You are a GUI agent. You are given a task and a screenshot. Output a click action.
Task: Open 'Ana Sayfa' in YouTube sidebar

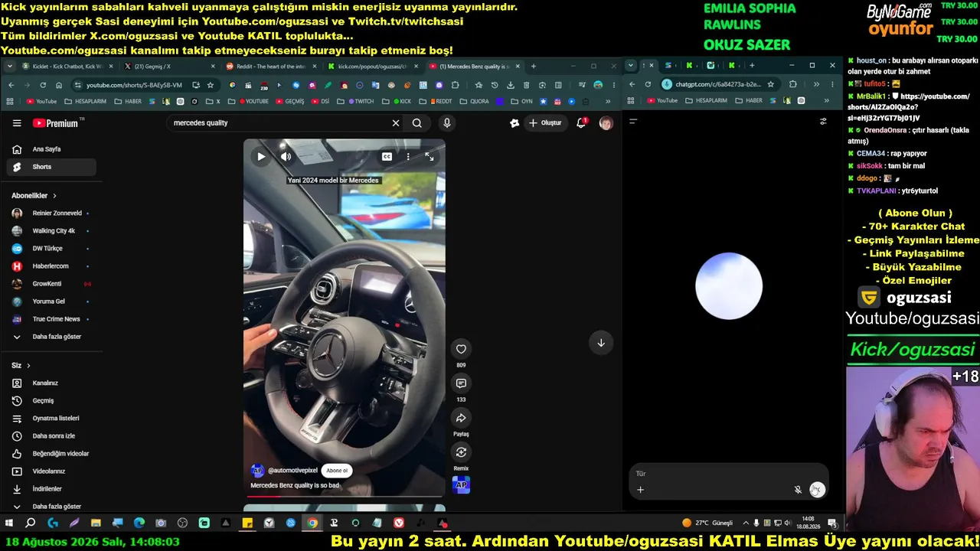[x=52, y=149]
